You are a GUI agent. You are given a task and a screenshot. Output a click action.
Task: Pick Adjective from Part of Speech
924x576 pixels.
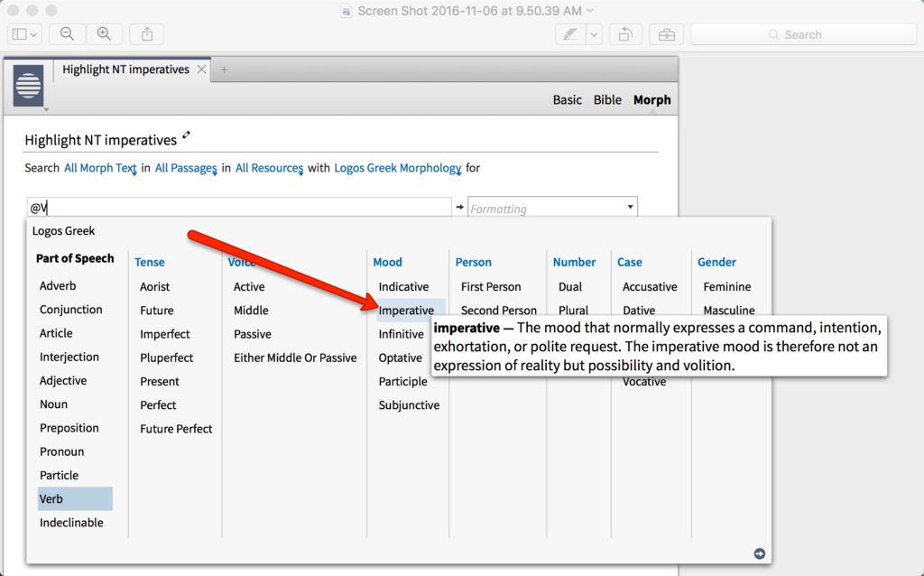63,380
